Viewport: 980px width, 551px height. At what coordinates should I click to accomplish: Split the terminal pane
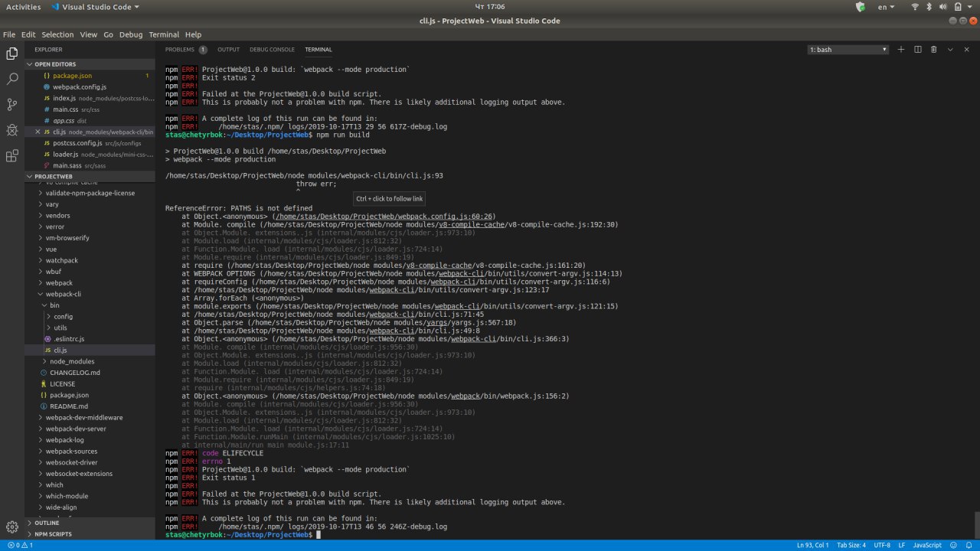click(x=917, y=49)
